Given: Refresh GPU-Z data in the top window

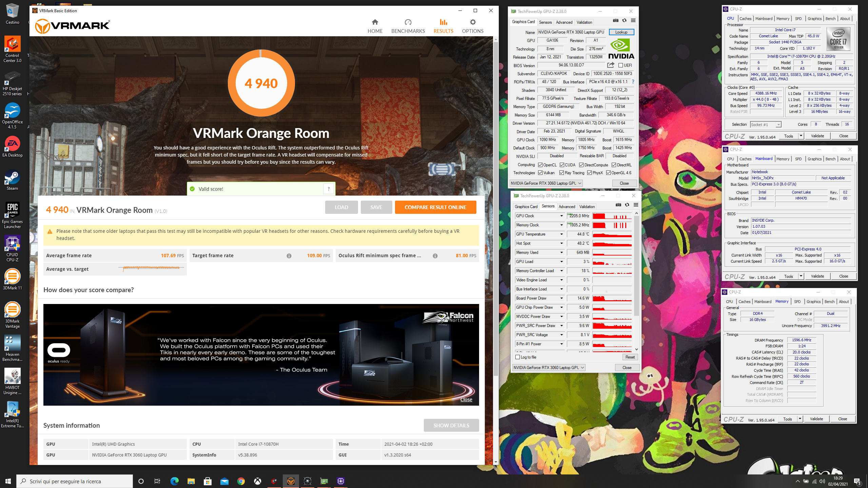Looking at the screenshot, I should 624,21.
